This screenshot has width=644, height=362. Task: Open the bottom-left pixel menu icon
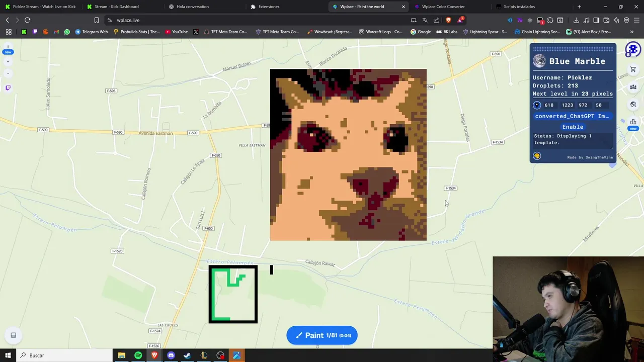14,335
